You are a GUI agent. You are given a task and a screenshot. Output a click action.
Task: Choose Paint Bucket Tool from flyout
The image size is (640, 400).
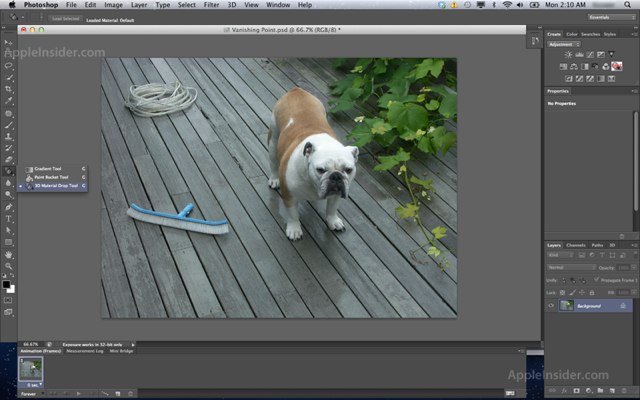[x=49, y=177]
